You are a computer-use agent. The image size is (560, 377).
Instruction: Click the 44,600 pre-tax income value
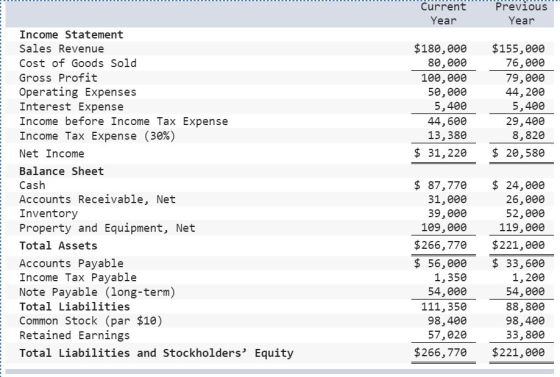click(x=447, y=121)
